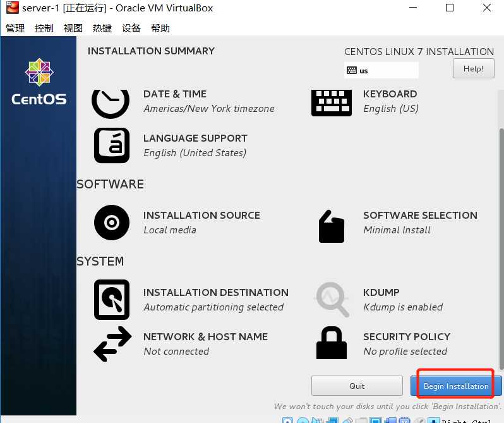The width and height of the screenshot is (504, 423).
Task: Click the Installation Destination disk icon
Action: pos(112,300)
